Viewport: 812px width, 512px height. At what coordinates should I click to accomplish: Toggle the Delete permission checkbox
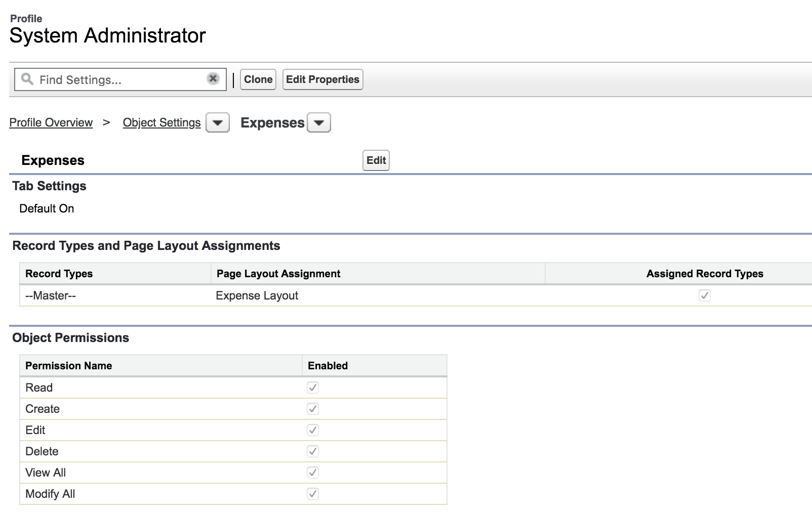[x=313, y=451]
